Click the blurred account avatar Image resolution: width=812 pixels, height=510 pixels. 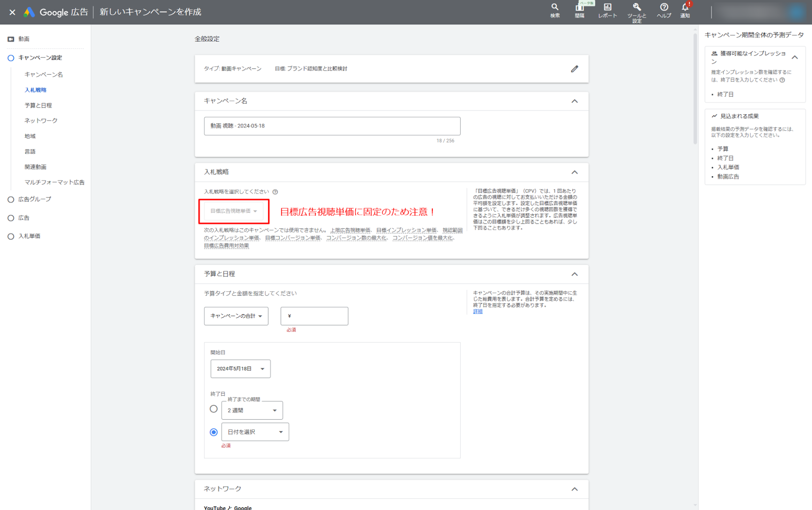pyautogui.click(x=797, y=12)
